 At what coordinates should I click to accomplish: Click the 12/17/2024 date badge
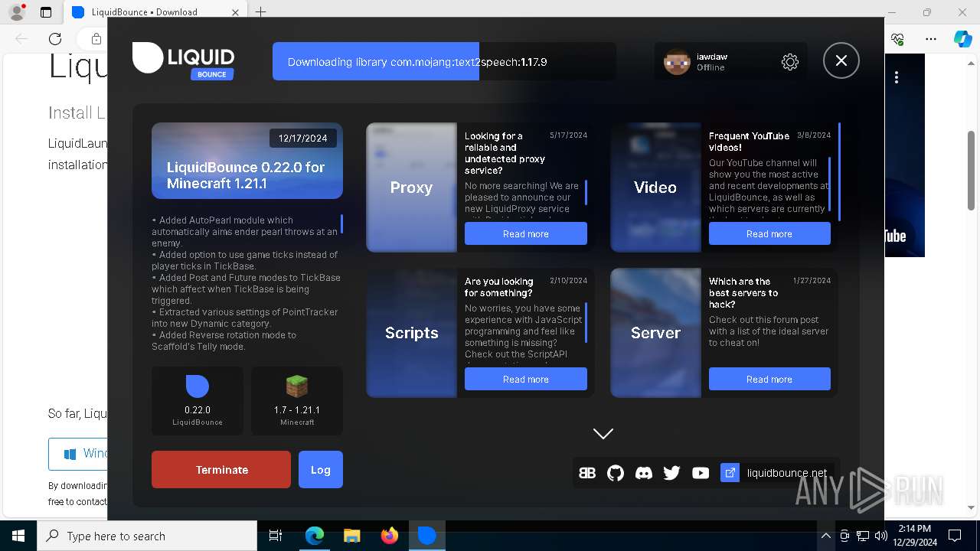click(x=302, y=139)
